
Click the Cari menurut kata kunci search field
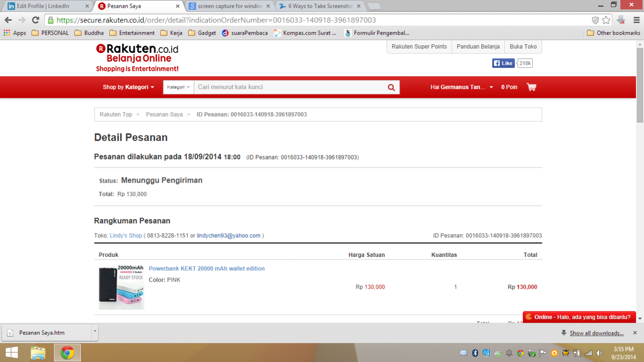291,87
